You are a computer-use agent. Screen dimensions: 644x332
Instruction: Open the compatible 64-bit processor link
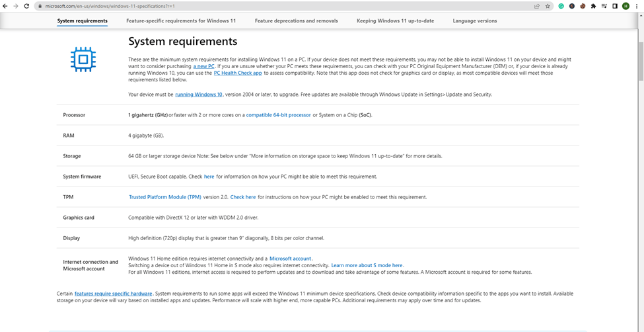click(279, 115)
